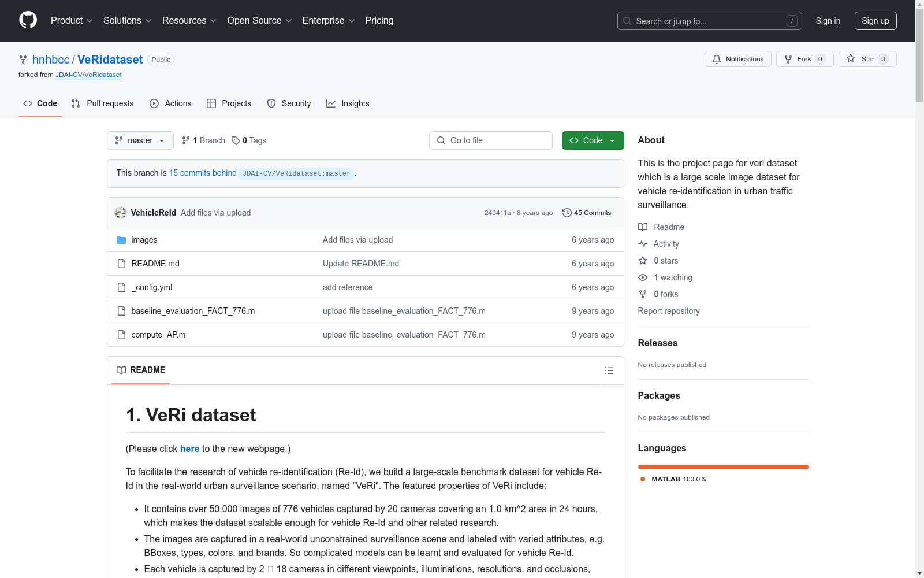Click the branch icon next to 1 Branch
924x578 pixels.
point(186,140)
